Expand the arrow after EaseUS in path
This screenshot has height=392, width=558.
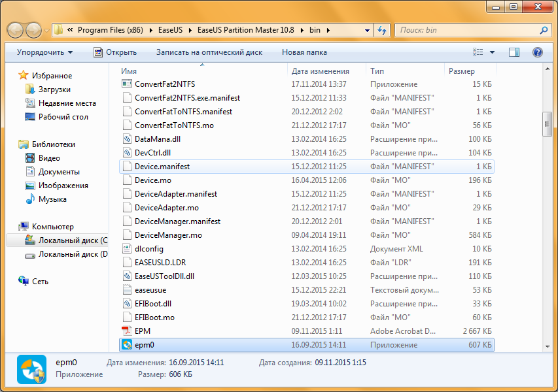click(190, 30)
